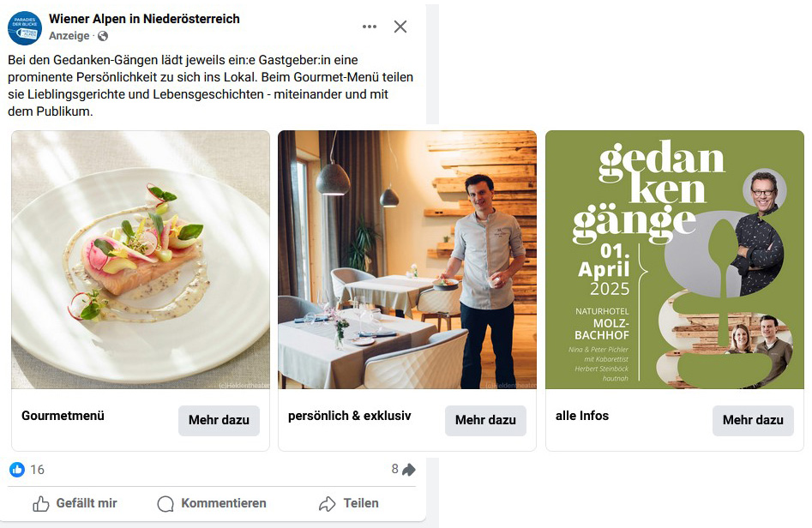Open the green Gedankengänge event poster
This screenshot has width=812, height=528.
click(x=675, y=260)
